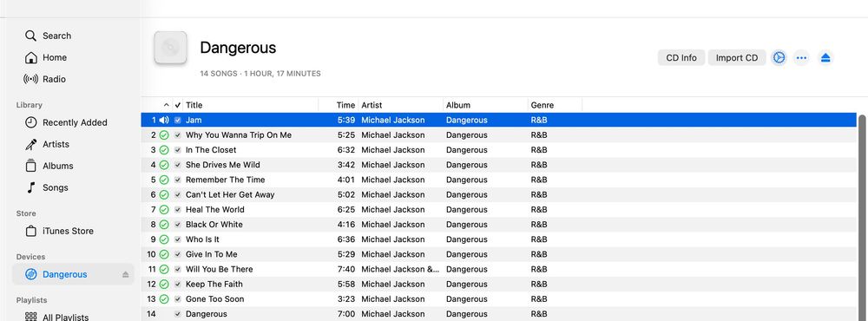This screenshot has height=321, width=868.
Task: Select the Give In To Me track title
Action: (x=212, y=254)
